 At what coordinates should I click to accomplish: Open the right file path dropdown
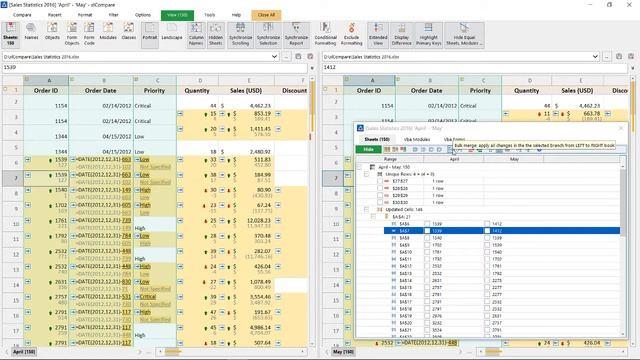click(595, 57)
